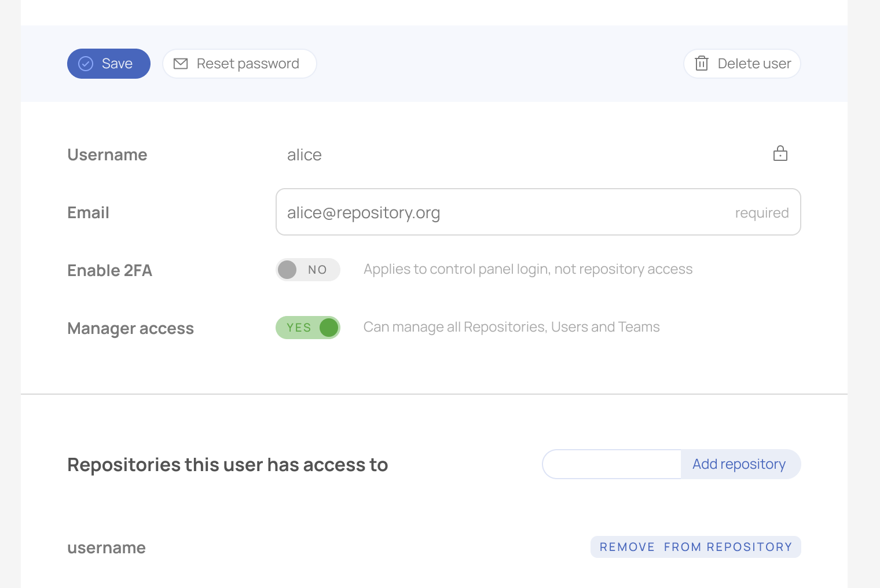Click the repository name input box
Screen dimensions: 880x588
point(612,464)
